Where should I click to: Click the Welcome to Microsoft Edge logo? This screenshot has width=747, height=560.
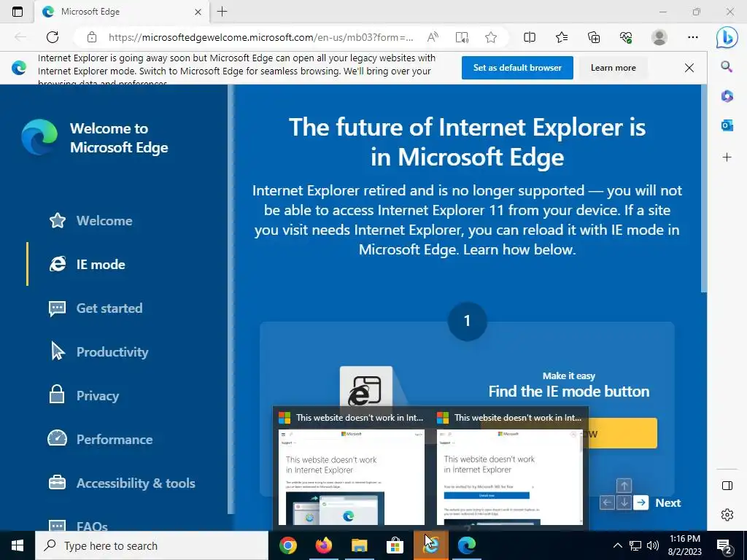[x=39, y=137]
